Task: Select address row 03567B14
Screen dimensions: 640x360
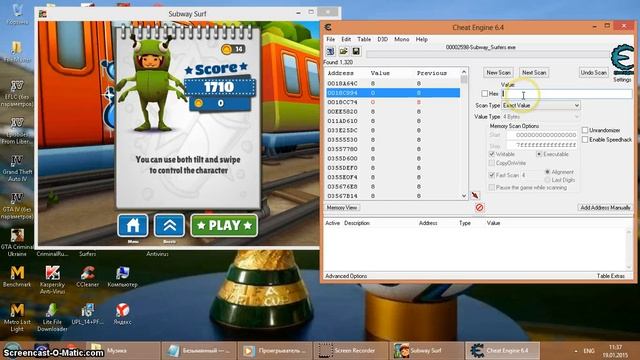Action: 393,196
